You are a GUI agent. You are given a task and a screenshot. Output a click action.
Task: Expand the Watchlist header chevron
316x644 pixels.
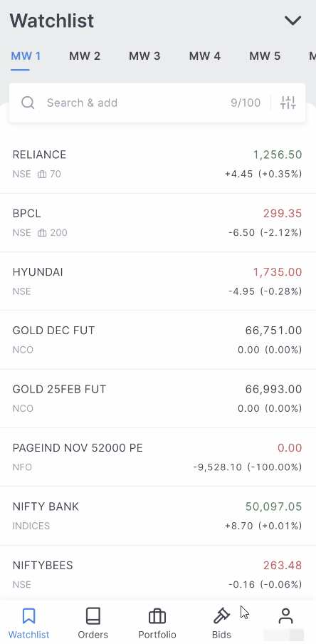pyautogui.click(x=293, y=21)
